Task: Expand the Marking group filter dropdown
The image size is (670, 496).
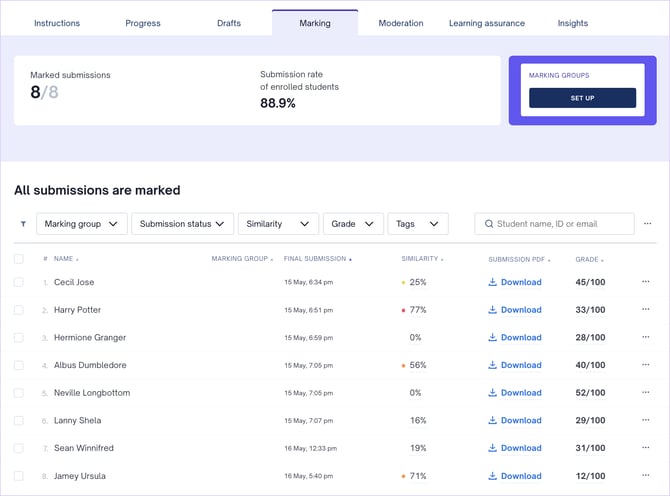Action: coord(81,224)
